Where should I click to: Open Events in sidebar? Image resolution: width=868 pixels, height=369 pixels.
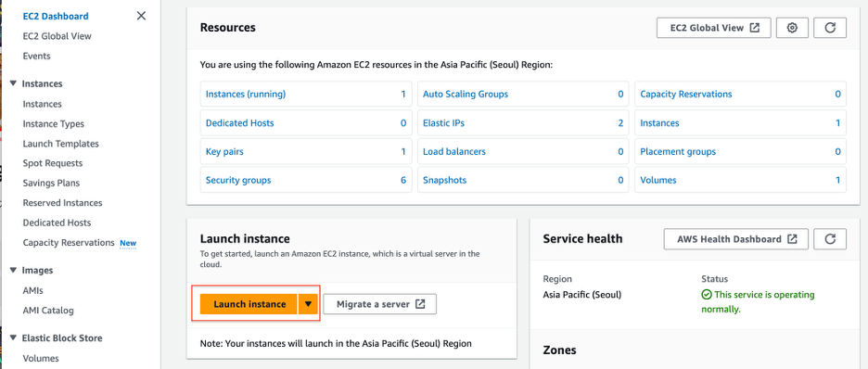point(36,56)
